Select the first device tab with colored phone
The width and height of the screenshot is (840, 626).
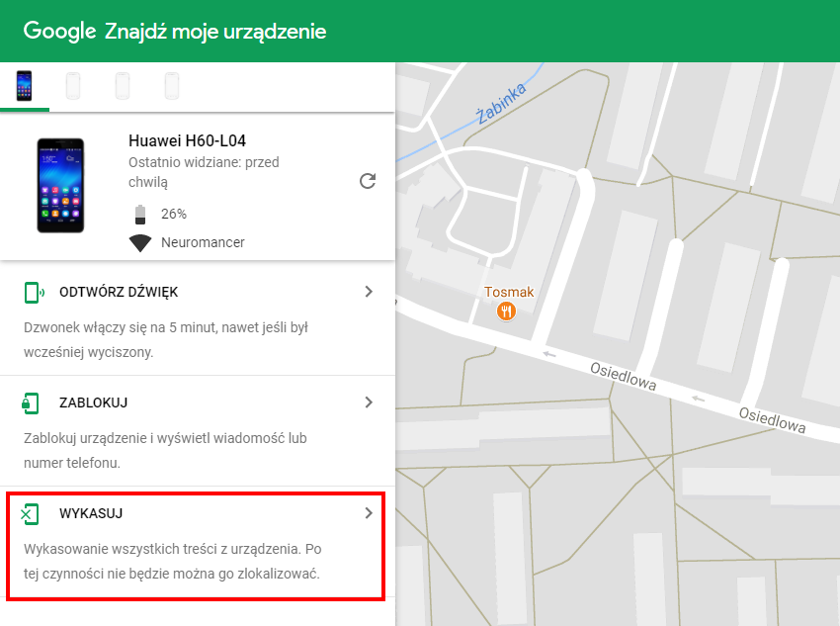24,86
